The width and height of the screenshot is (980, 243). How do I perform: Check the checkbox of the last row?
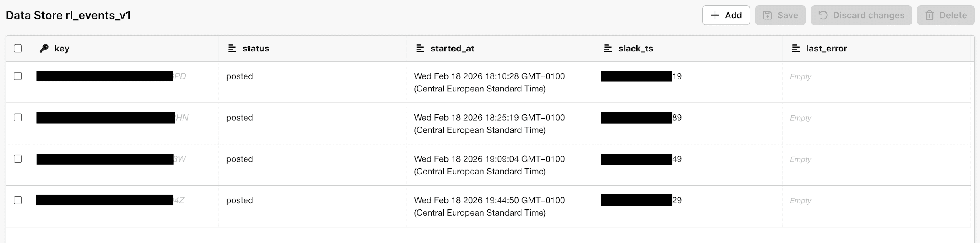click(x=18, y=200)
